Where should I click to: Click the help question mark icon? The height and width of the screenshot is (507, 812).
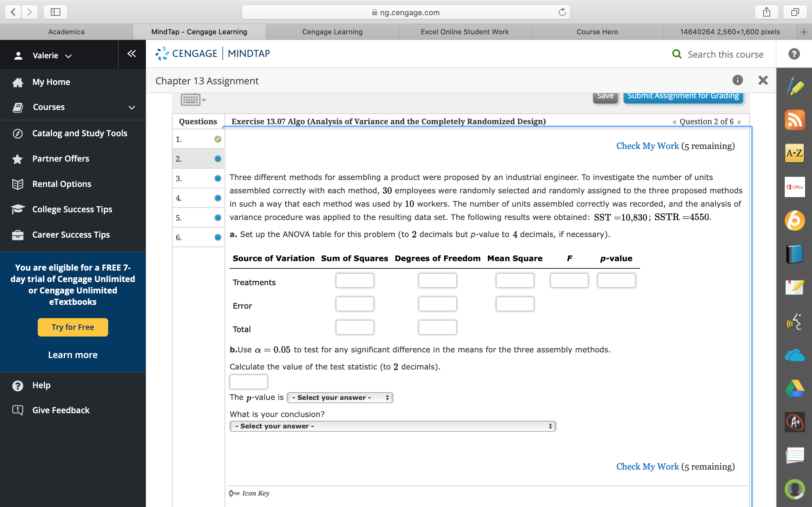click(x=794, y=54)
